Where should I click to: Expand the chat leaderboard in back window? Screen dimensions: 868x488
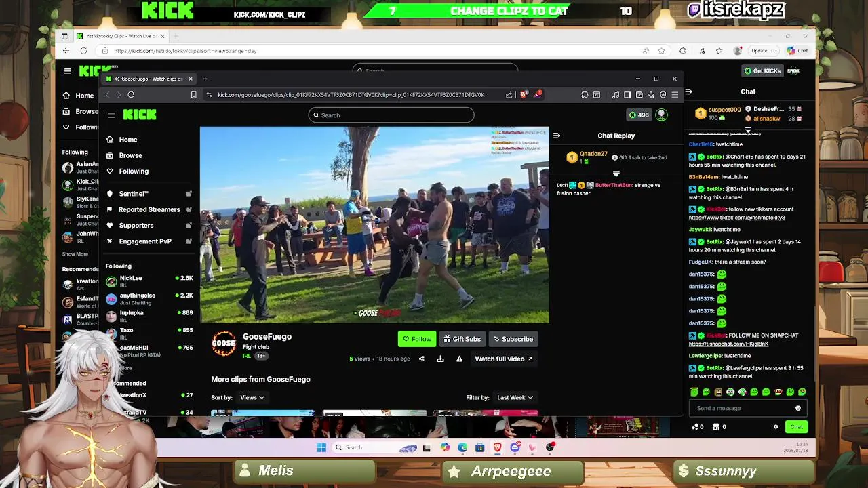click(748, 129)
